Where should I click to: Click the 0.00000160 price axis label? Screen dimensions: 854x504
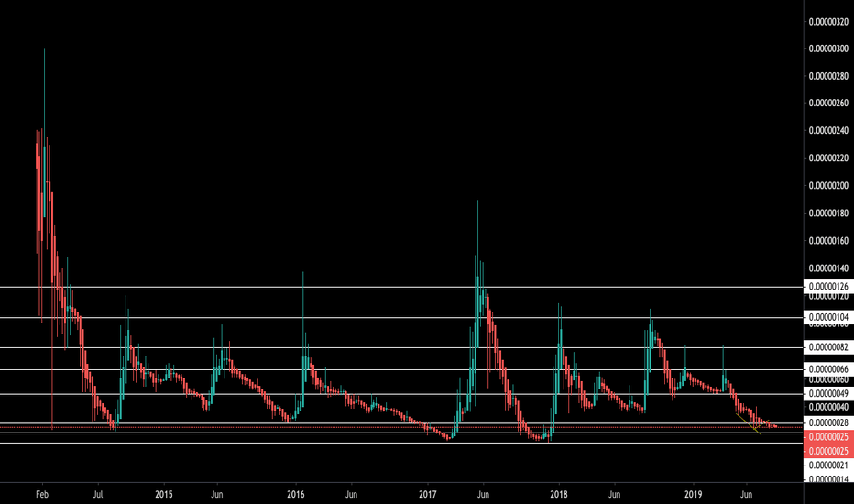828,241
